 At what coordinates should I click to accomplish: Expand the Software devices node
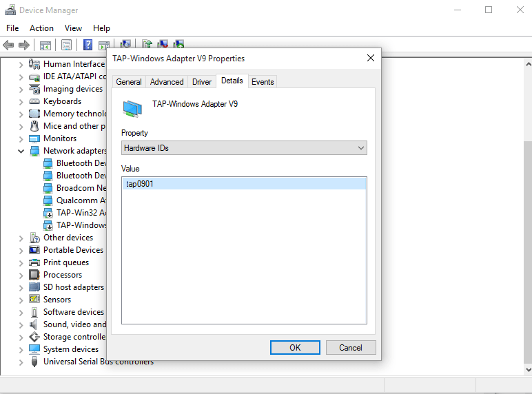(21, 313)
